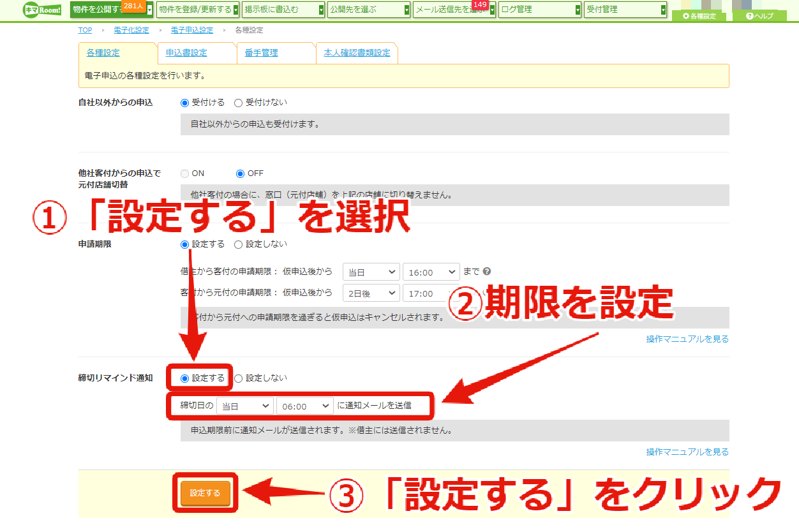The image size is (799, 532).
Task: Switch to the 申込書設定 tab
Action: tap(186, 53)
